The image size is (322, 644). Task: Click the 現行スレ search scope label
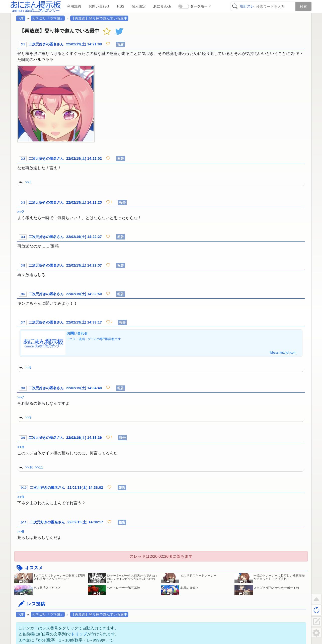(x=247, y=7)
